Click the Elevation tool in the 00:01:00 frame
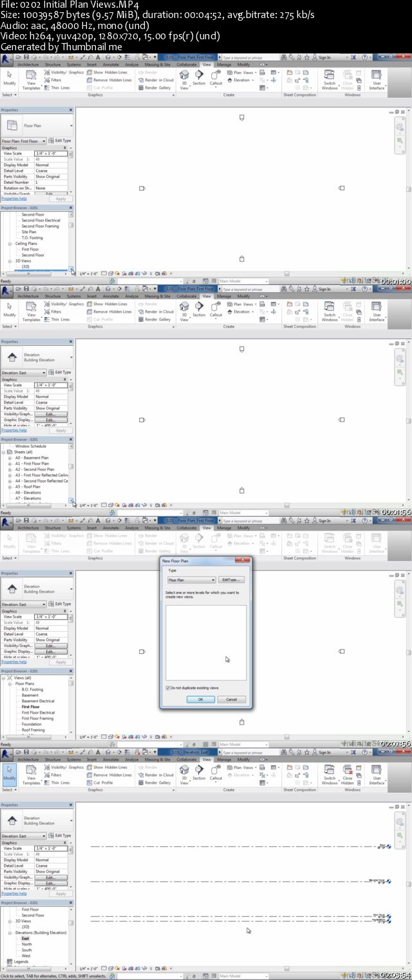Screen dimensions: 412x980 (239, 80)
